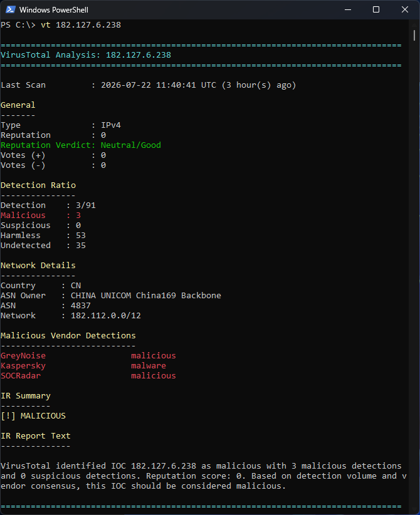Click the 'Reputation score: 0' sentence in the report

pos(196,476)
